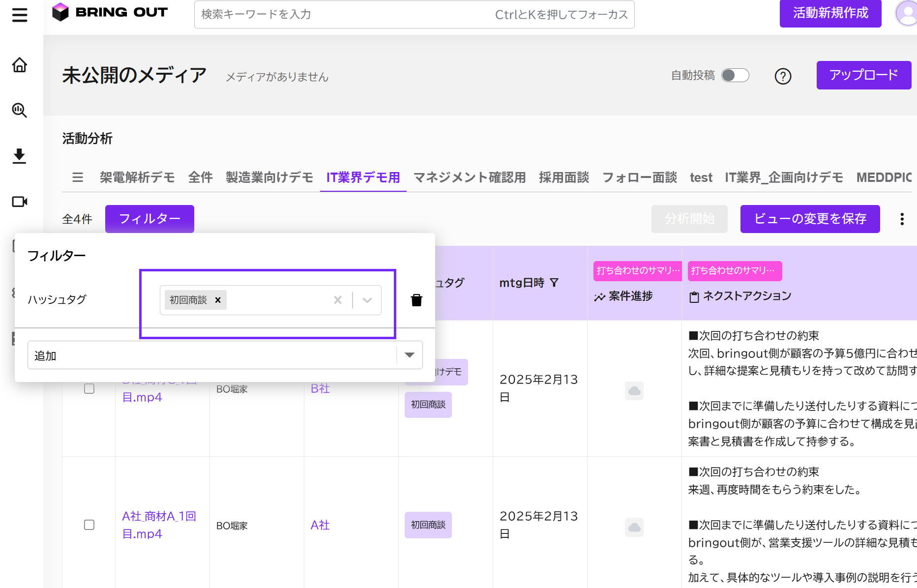Open the analytics search sidebar icon

[20, 110]
